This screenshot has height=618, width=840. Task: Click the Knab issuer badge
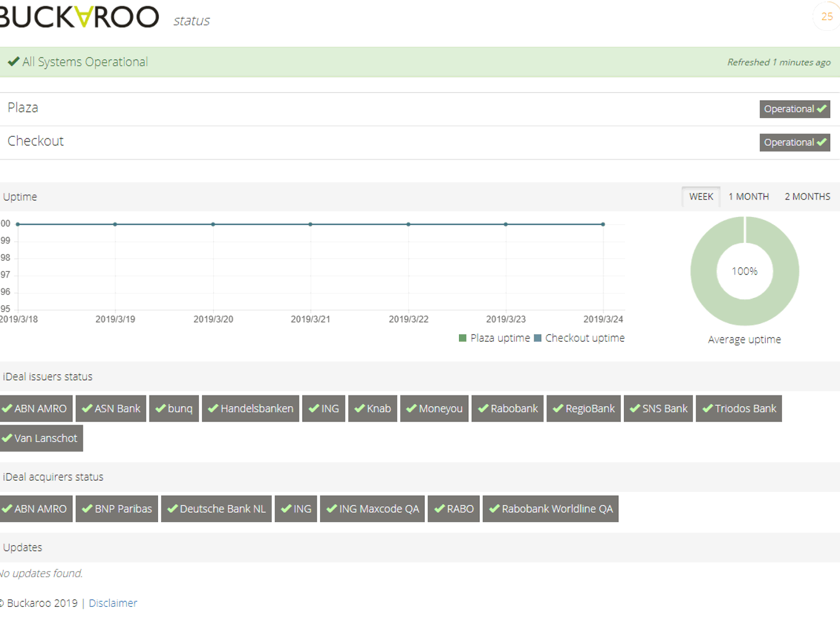click(x=372, y=408)
